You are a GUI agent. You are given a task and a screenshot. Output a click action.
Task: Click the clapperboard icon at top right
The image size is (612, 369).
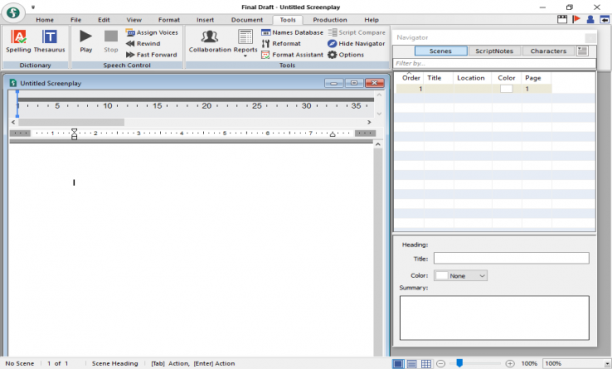pyautogui.click(x=562, y=19)
